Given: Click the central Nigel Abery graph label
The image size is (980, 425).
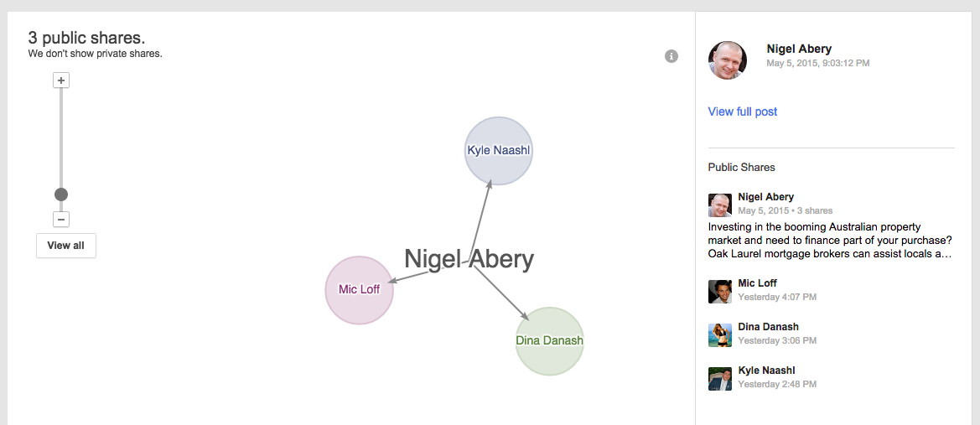Looking at the screenshot, I should click(469, 259).
